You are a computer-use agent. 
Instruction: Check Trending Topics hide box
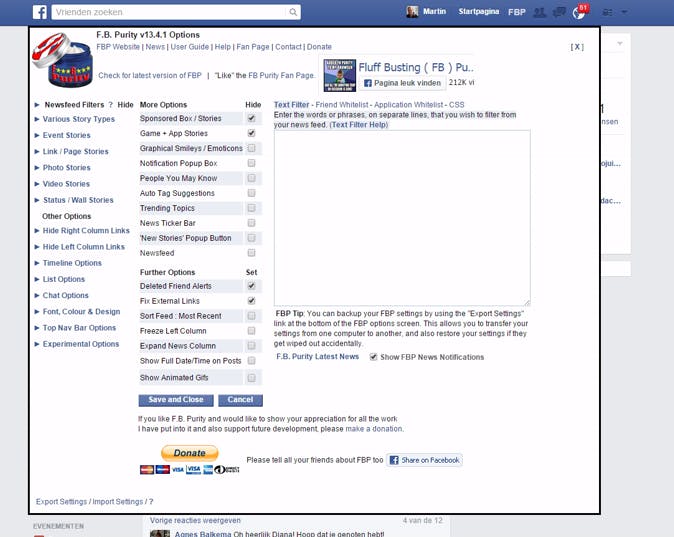coord(251,208)
